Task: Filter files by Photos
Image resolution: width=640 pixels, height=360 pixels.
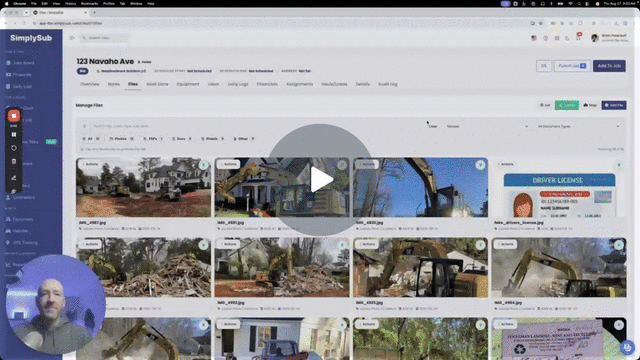Action: (x=122, y=139)
